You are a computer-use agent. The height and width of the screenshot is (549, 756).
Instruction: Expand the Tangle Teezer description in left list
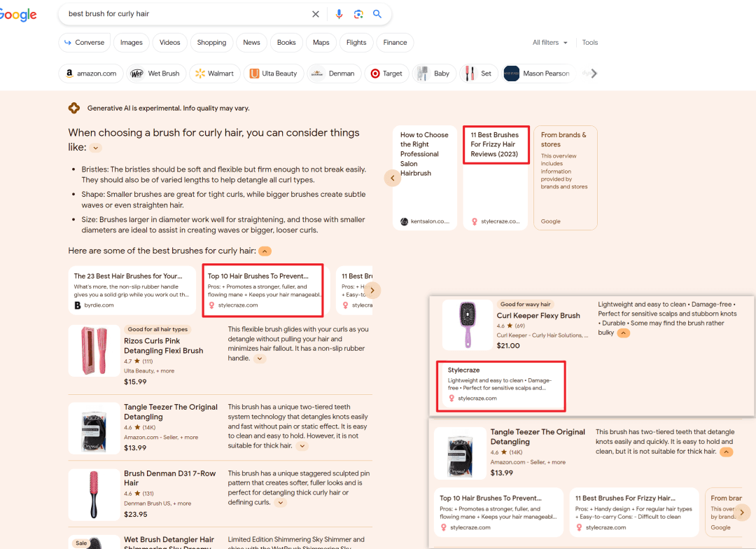[302, 446]
